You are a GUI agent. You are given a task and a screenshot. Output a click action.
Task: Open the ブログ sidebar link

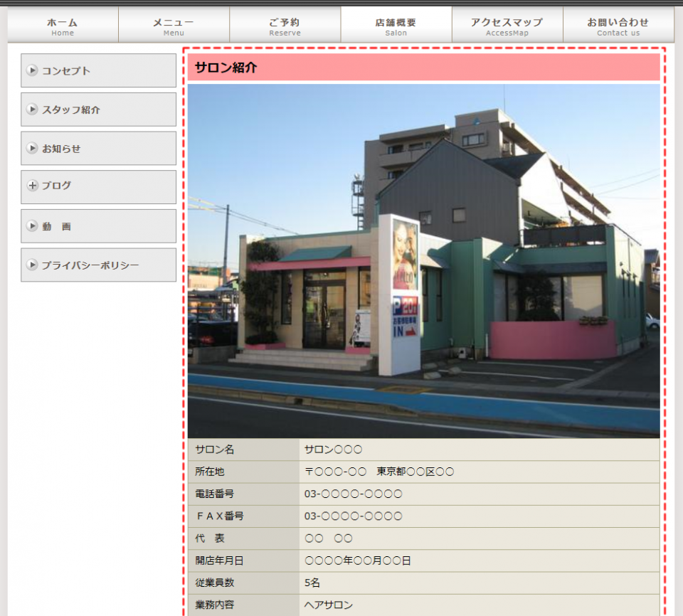[98, 187]
